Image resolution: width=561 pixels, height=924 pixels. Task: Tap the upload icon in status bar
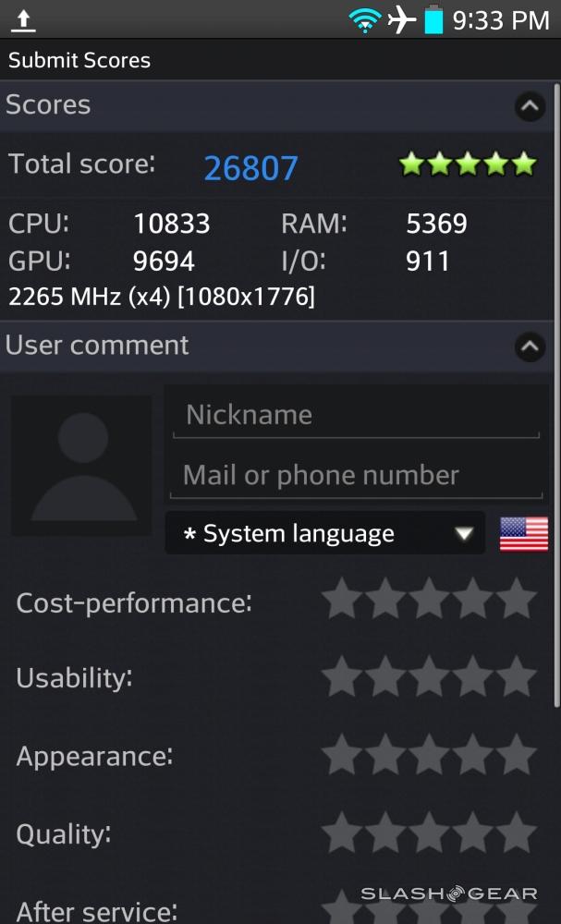point(23,19)
